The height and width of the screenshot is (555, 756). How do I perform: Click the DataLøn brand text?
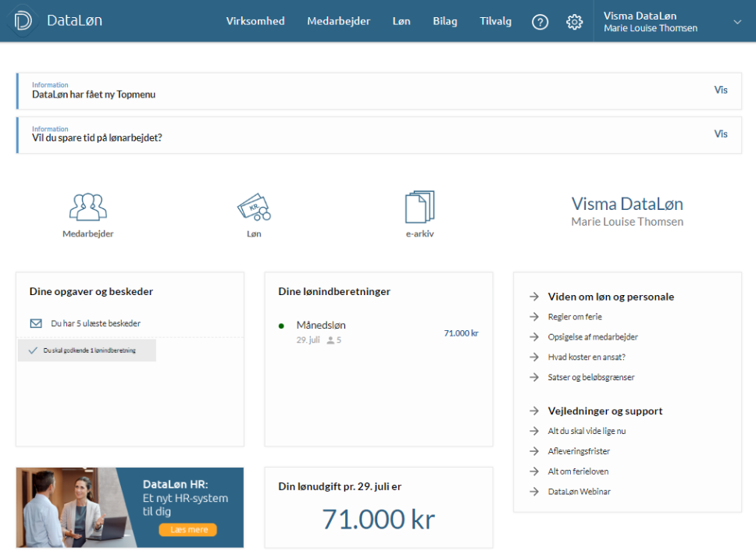74,21
